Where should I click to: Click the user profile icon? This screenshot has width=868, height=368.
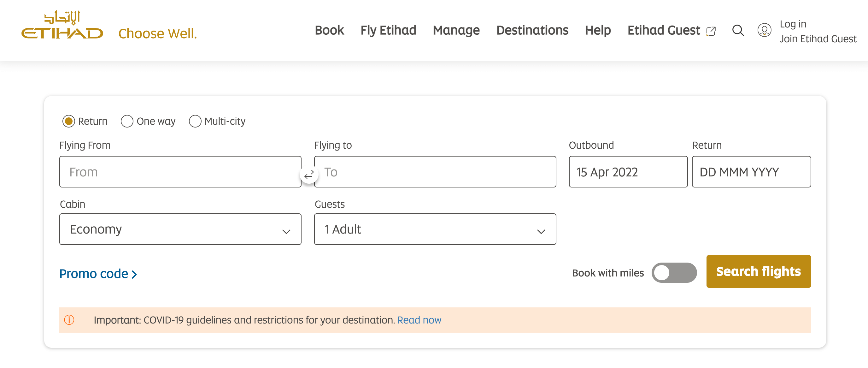point(764,30)
